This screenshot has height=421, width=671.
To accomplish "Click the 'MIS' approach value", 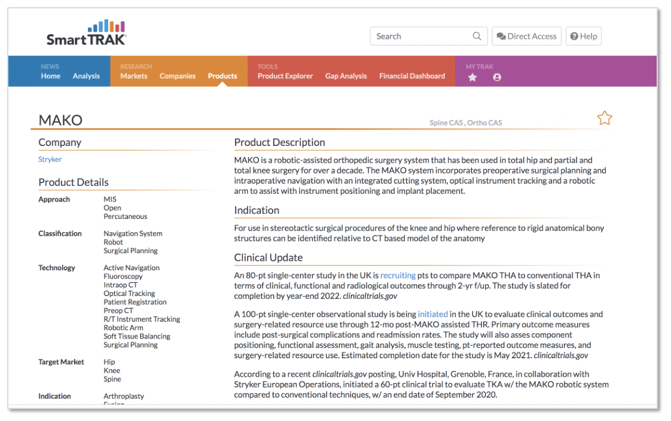I will 110,199.
